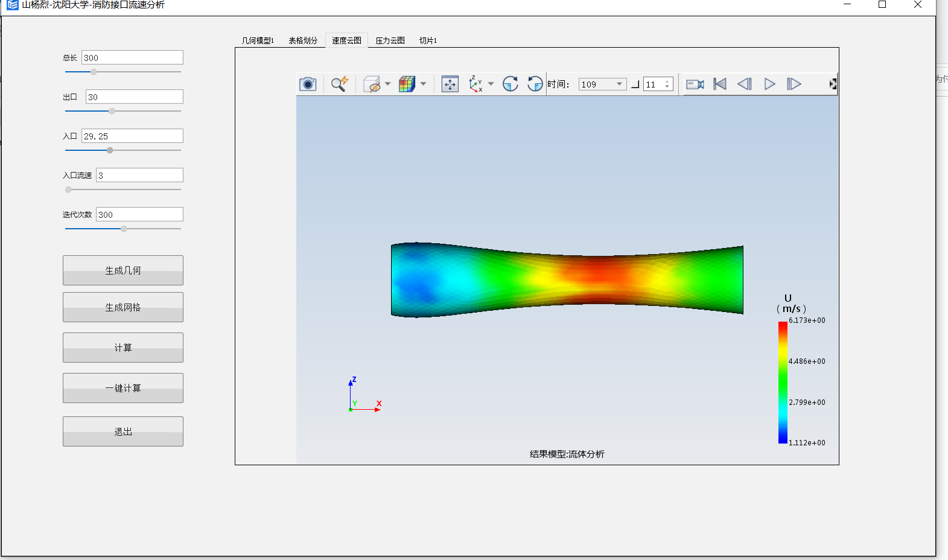Increase the frame stepper value 11
The height and width of the screenshot is (560, 948).
click(667, 81)
